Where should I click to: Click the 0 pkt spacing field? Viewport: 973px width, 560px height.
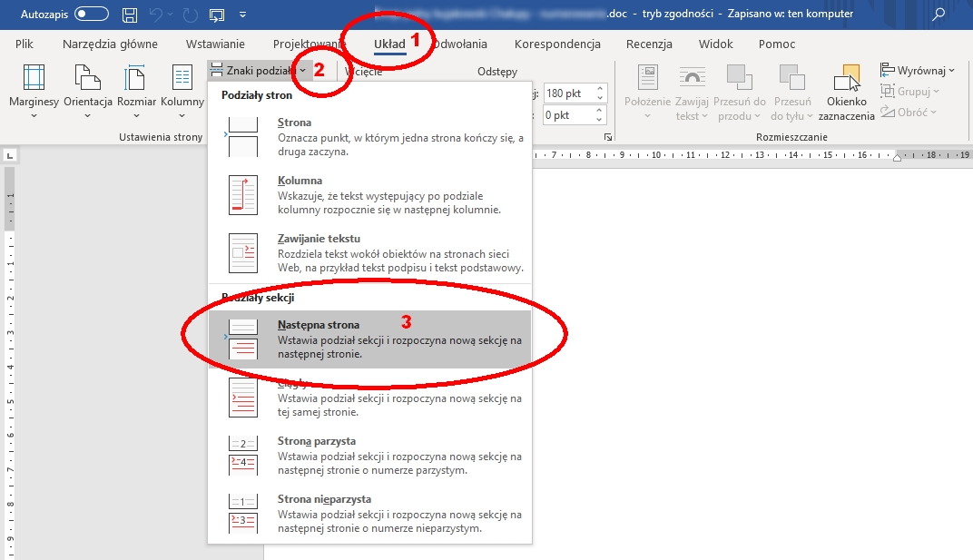click(569, 115)
